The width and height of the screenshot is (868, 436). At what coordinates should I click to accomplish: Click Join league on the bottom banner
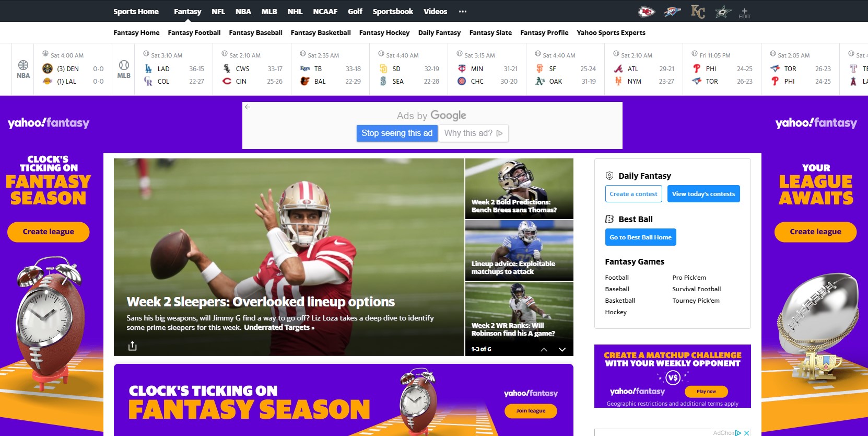(531, 411)
